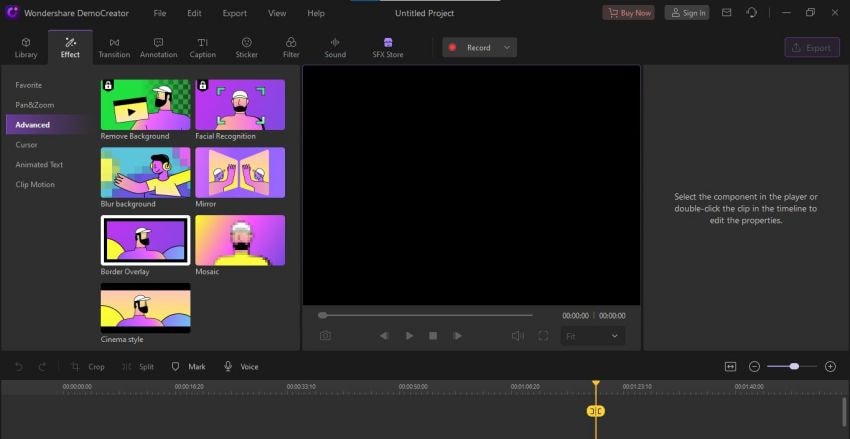Select the Remove Background effect thumbnail
Image resolution: width=850 pixels, height=439 pixels.
click(145, 105)
